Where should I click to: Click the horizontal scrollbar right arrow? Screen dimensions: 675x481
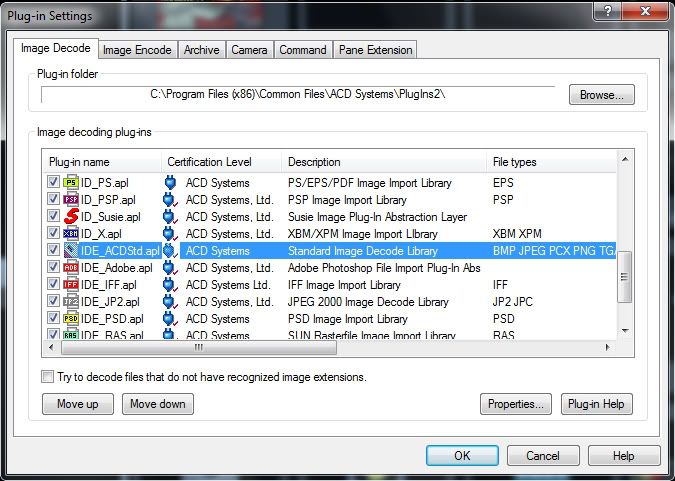[x=608, y=348]
